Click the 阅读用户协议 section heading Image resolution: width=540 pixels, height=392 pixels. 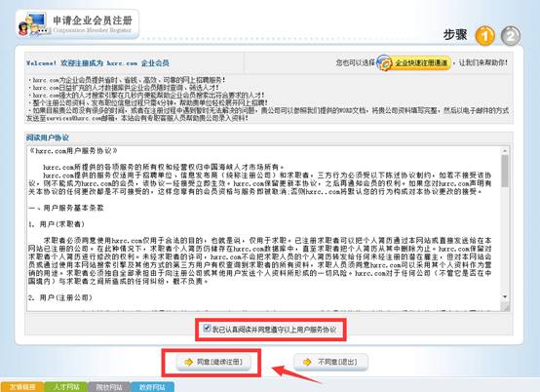[48, 137]
